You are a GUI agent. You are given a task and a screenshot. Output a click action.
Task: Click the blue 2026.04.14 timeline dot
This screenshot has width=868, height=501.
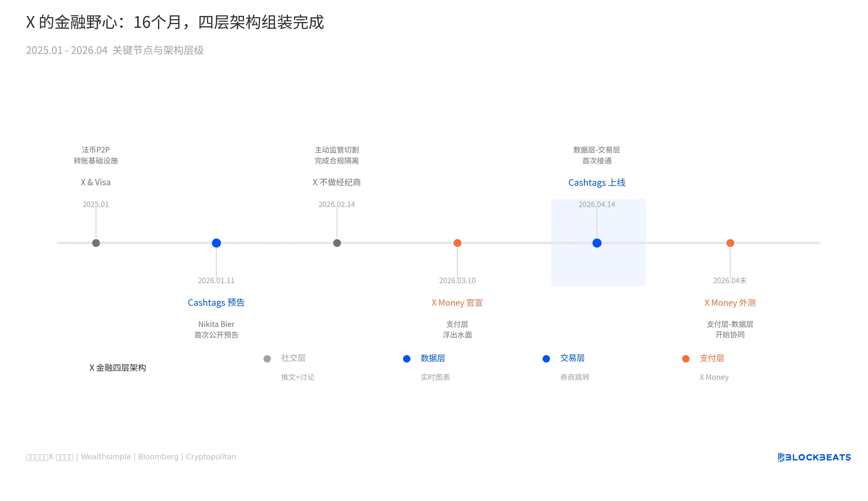[597, 243]
